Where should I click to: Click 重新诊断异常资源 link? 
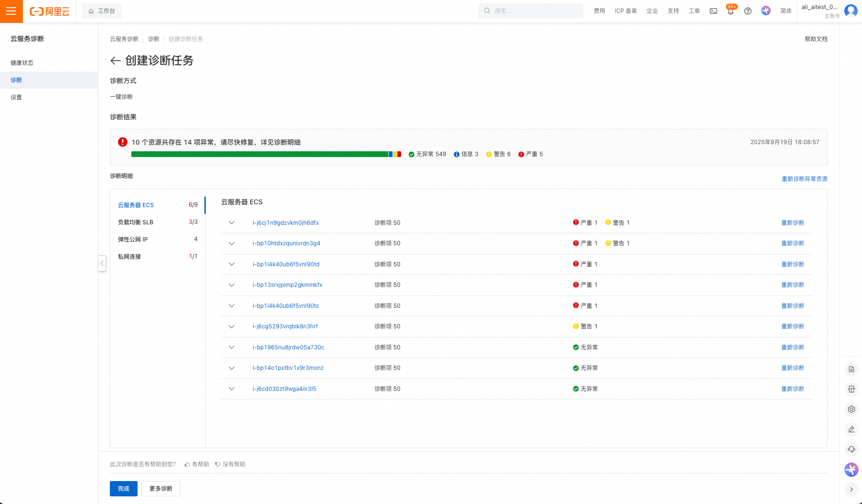click(805, 179)
